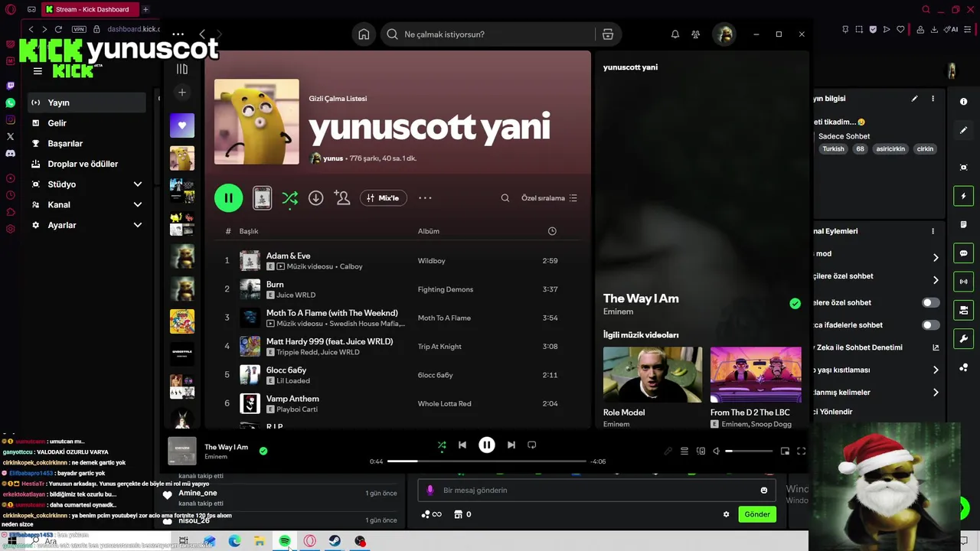Open Spotify friend activity icon

pyautogui.click(x=695, y=34)
